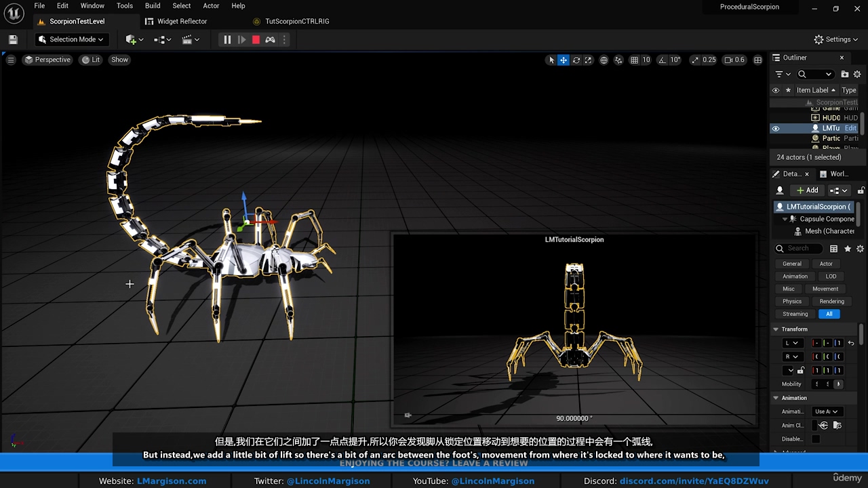
Task: Close the Outliner panel tab
Action: pyautogui.click(x=842, y=58)
